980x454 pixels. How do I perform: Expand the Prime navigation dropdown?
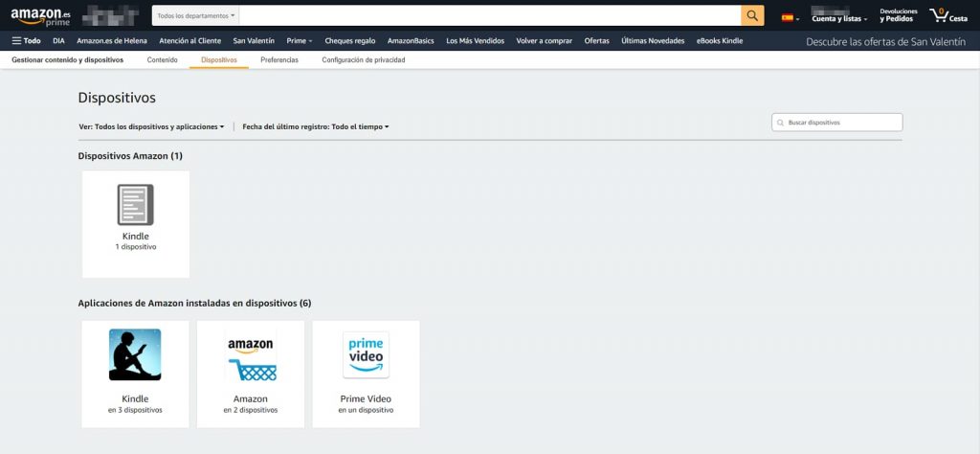(x=300, y=40)
